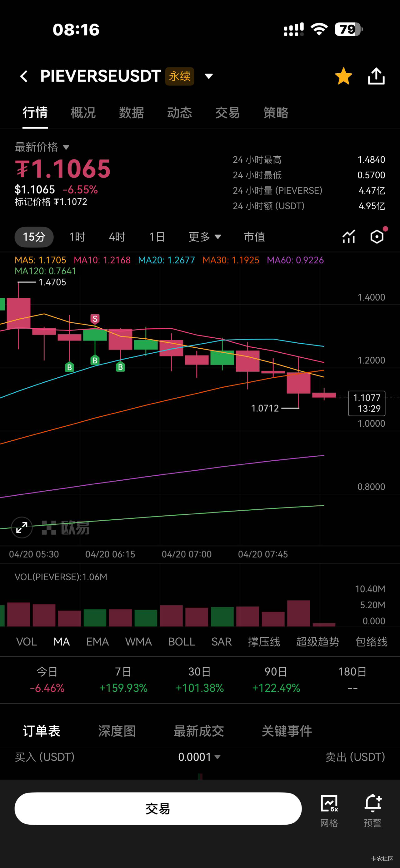Switch to the 概况 tab
The height and width of the screenshot is (868, 400).
click(x=83, y=113)
